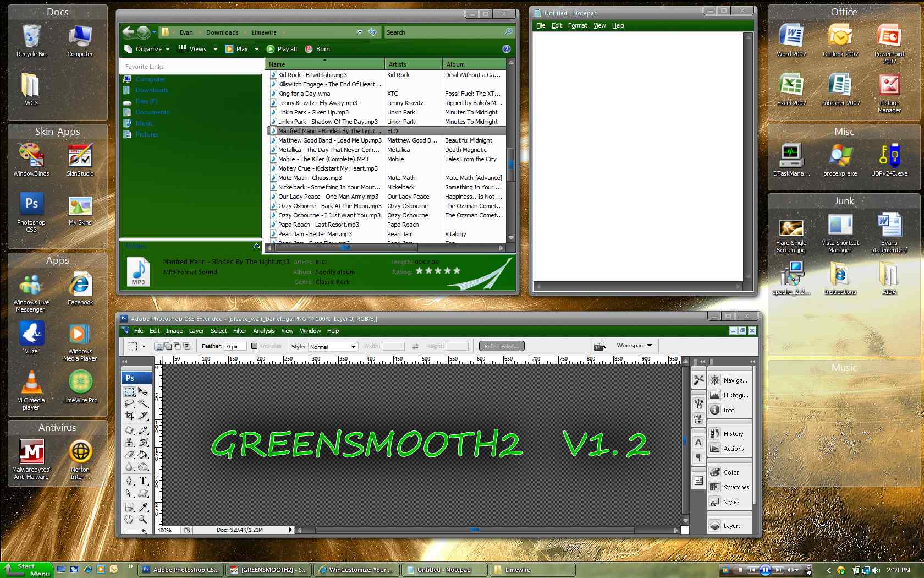The height and width of the screenshot is (578, 924).
Task: Open the Organize dropdown in Explorer
Action: (147, 49)
